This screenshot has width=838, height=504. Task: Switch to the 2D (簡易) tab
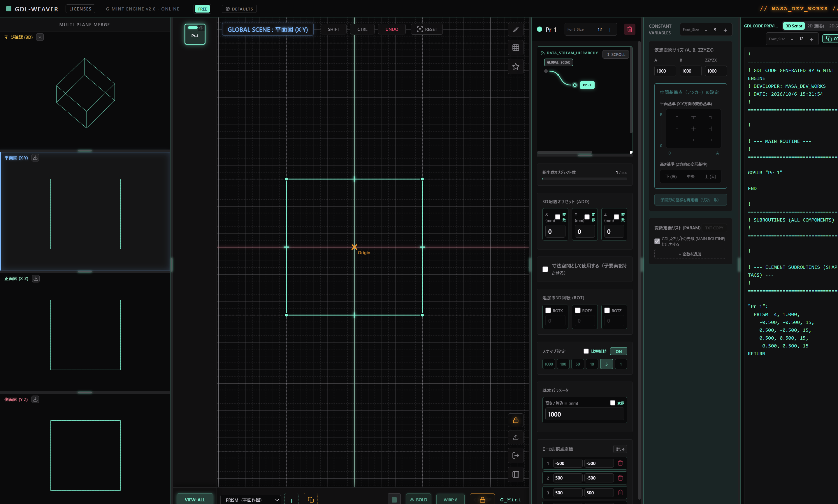point(816,26)
